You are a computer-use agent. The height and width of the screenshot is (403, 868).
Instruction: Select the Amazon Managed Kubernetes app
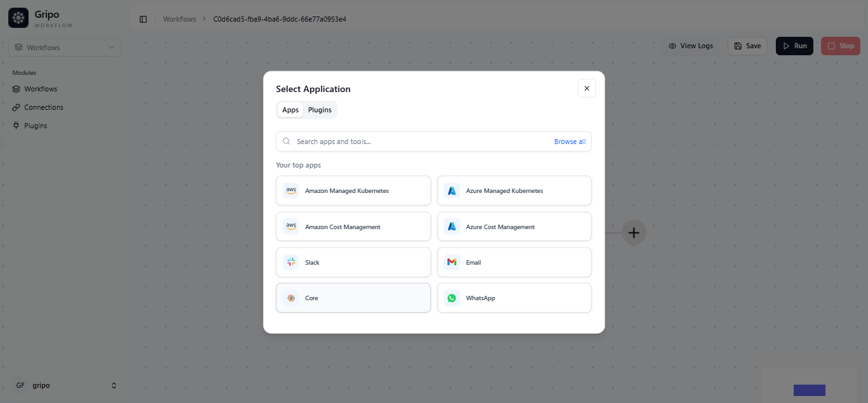[x=353, y=190]
